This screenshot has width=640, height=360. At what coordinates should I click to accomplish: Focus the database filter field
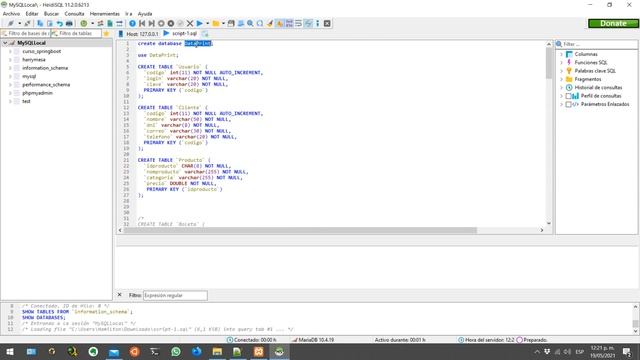(25, 33)
